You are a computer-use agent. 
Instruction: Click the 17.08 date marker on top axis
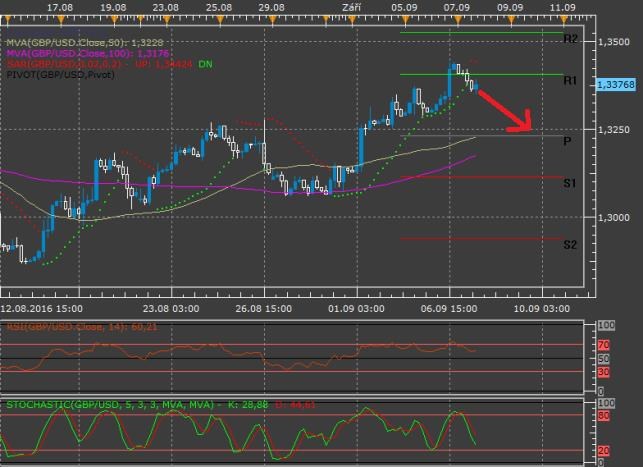60,7
